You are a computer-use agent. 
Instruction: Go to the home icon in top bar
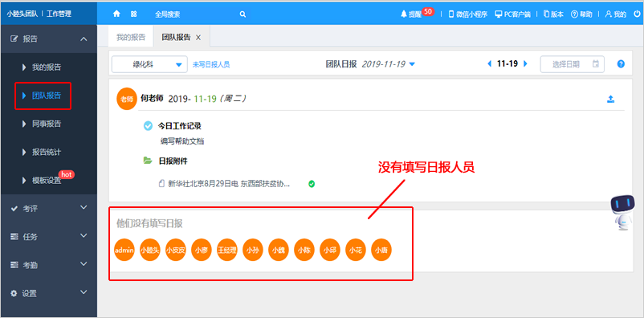coord(116,14)
